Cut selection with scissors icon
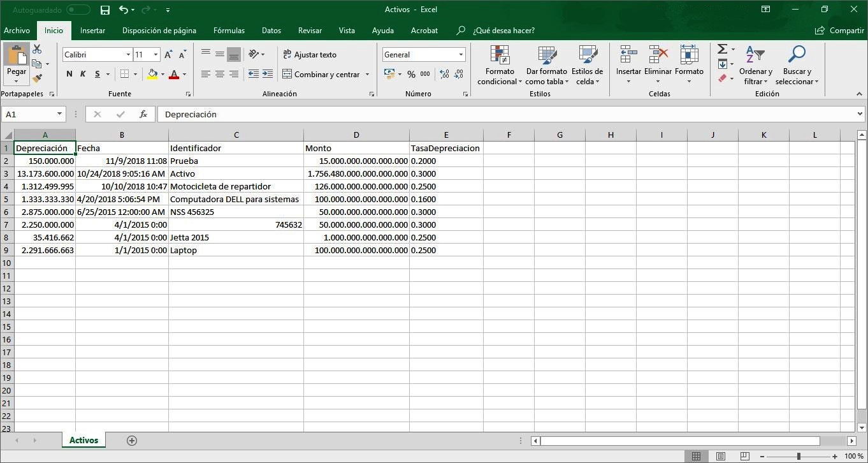 (x=37, y=49)
